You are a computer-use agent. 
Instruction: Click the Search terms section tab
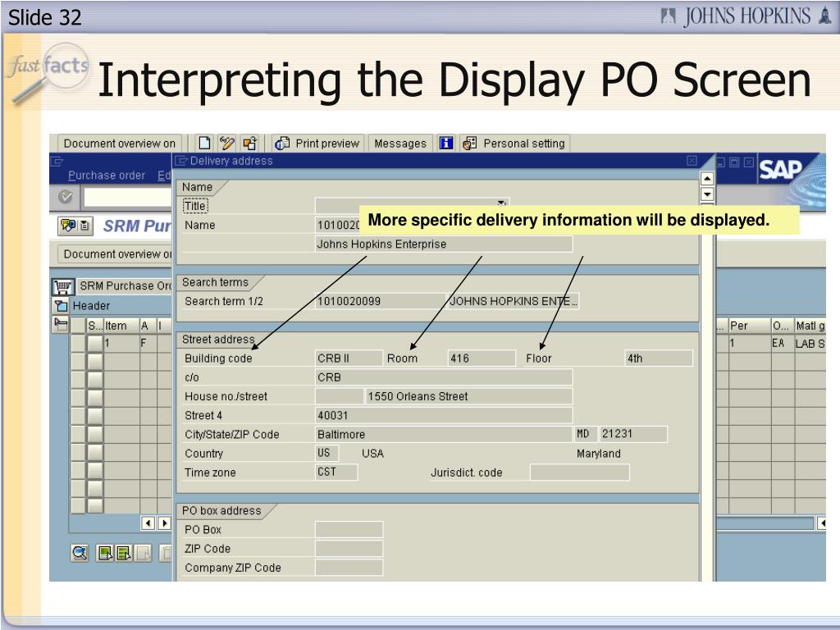coord(215,282)
